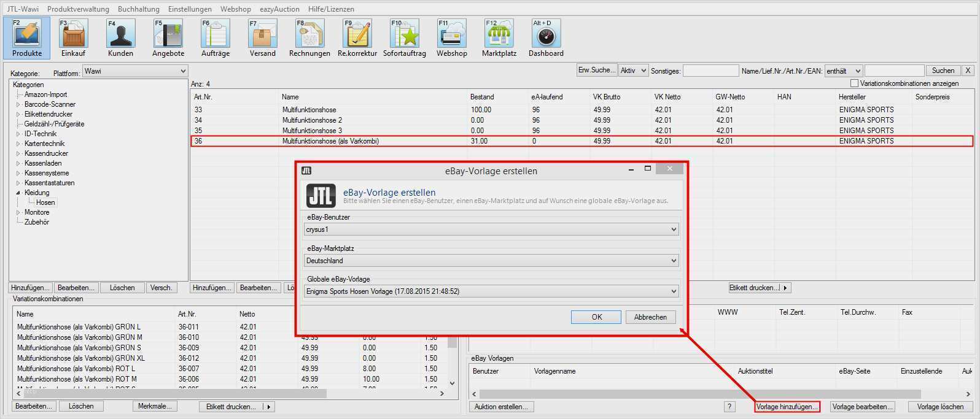Open the Globale eBay-Vorlage dropdown
Image resolution: width=980 pixels, height=419 pixels.
point(491,291)
